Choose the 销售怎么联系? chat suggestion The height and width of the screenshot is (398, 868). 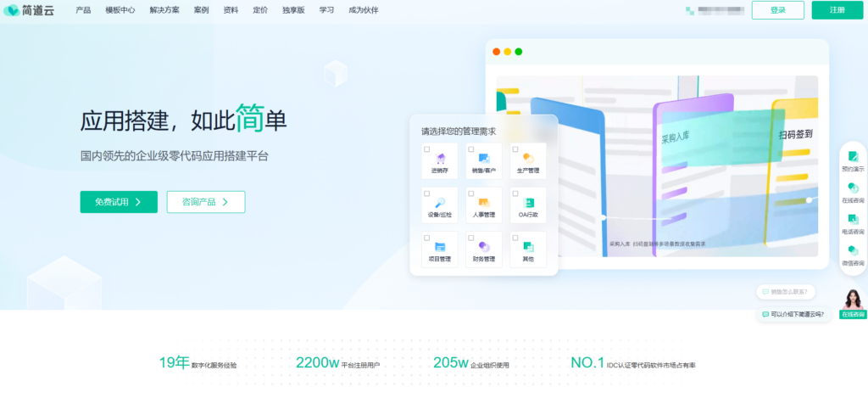(x=786, y=292)
